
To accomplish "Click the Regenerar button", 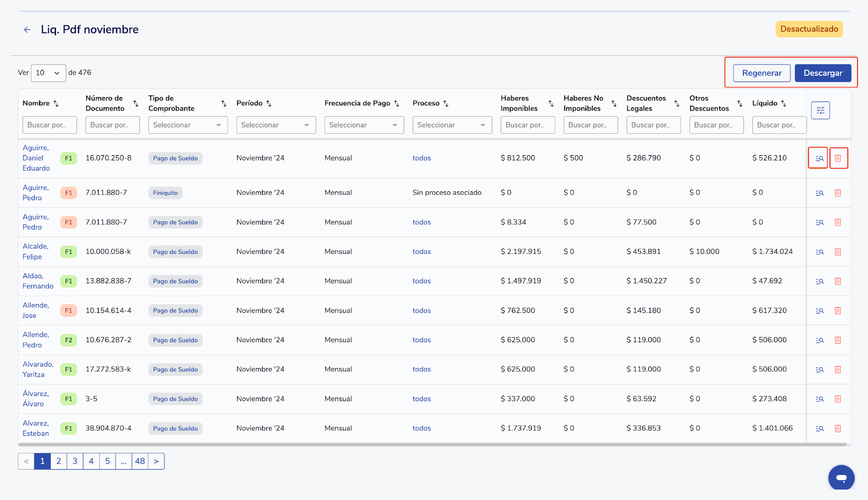I will (x=761, y=73).
